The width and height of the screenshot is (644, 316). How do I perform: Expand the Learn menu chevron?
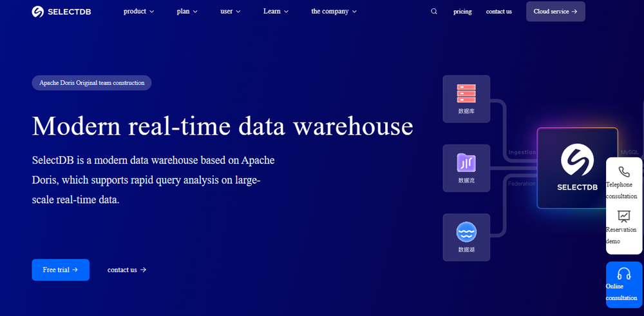click(x=286, y=12)
